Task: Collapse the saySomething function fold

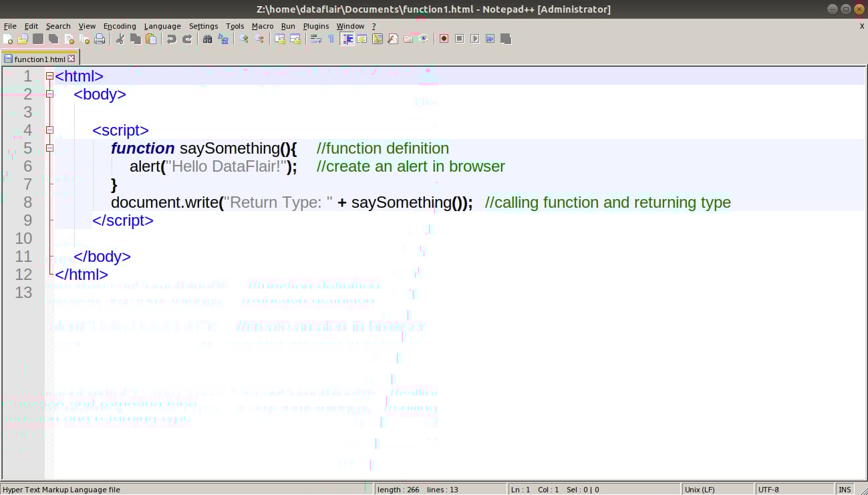Action: pos(49,148)
